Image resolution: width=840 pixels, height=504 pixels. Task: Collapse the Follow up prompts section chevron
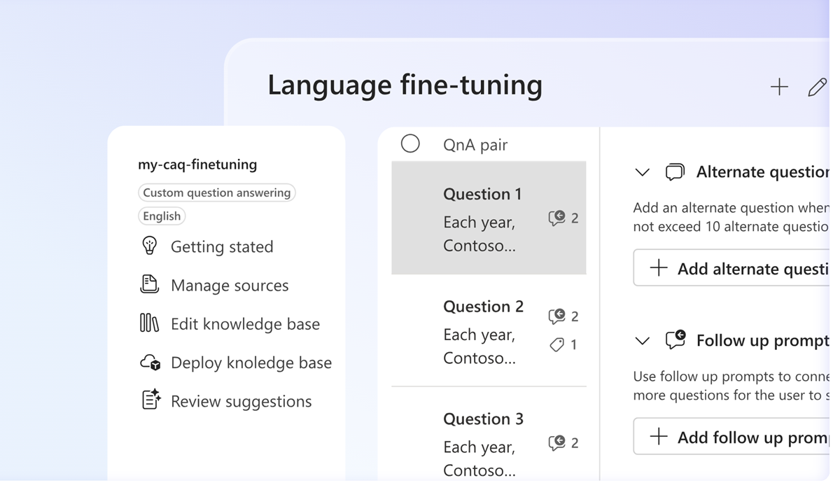pos(642,341)
